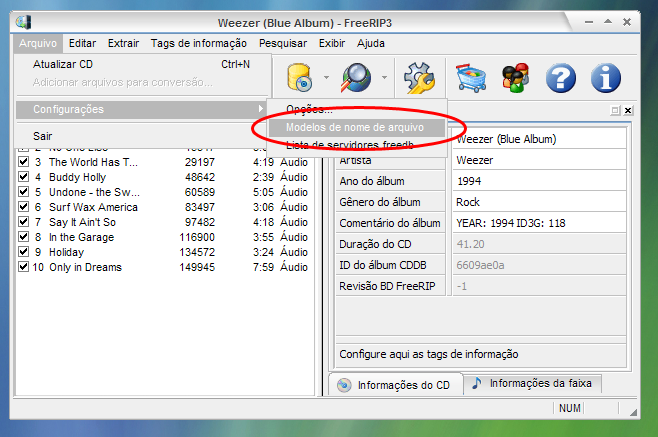Edit Gênero do álbum value Rock

539,202
